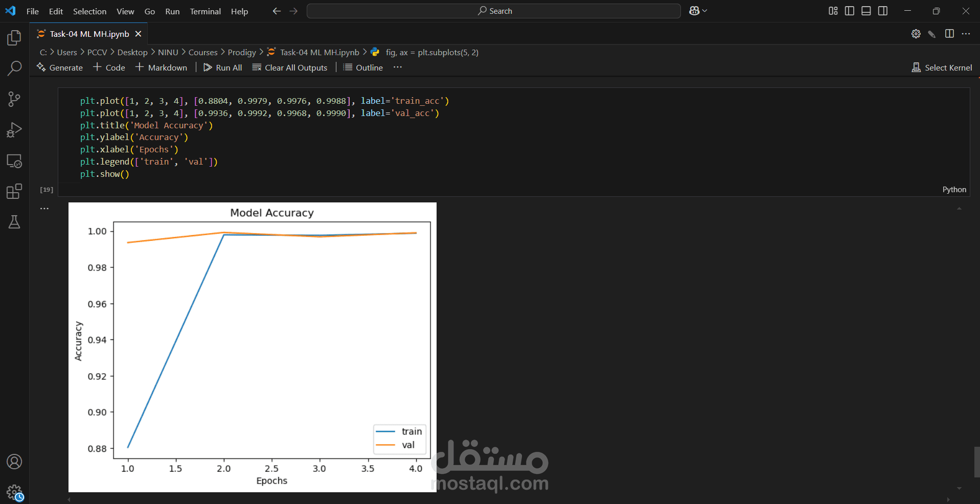Click the vertical scrollbar thumb of the editor
Image resolution: width=980 pixels, height=504 pixels.
pyautogui.click(x=976, y=462)
